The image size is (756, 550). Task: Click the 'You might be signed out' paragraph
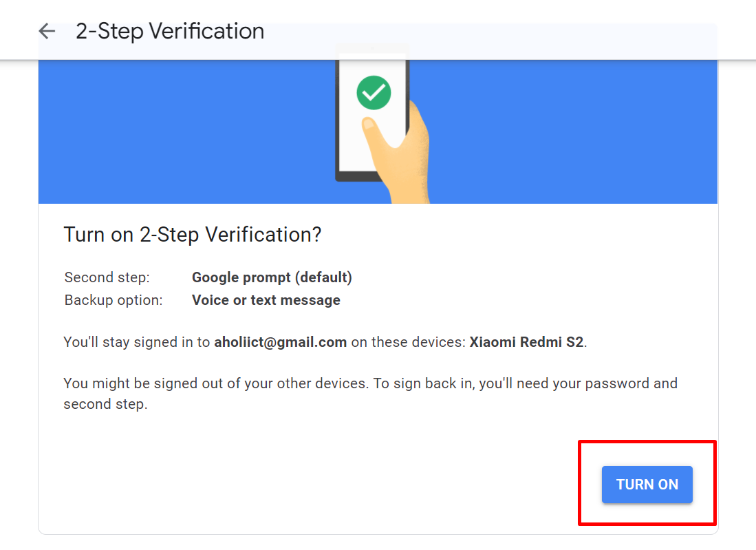point(370,394)
